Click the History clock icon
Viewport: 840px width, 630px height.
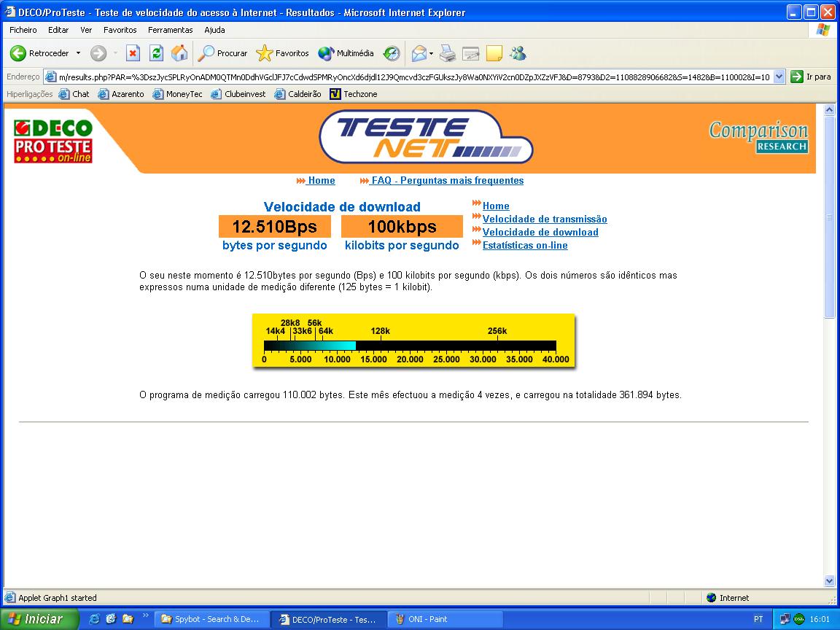tap(392, 53)
